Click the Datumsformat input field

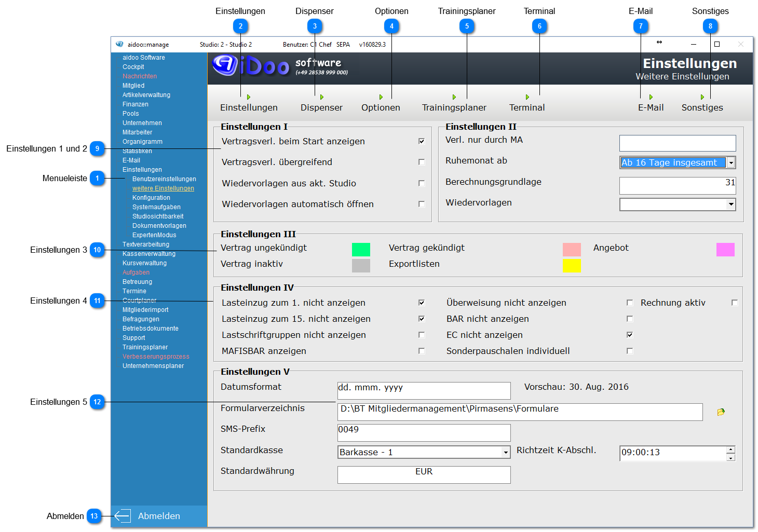point(424,391)
